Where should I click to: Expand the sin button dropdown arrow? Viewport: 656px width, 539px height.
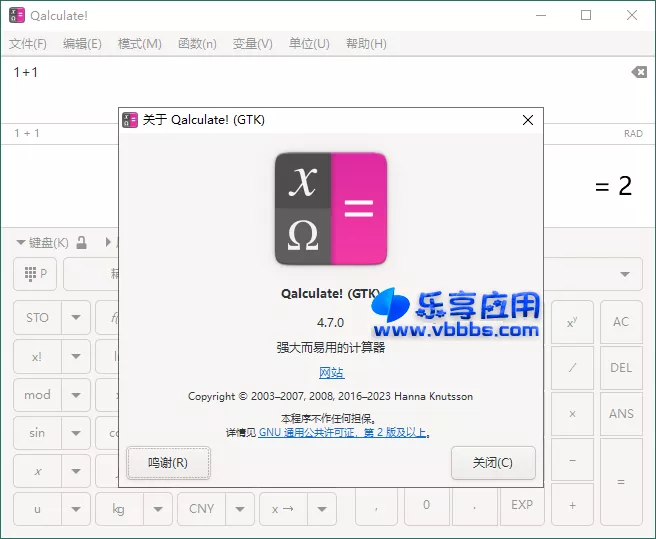pyautogui.click(x=76, y=433)
